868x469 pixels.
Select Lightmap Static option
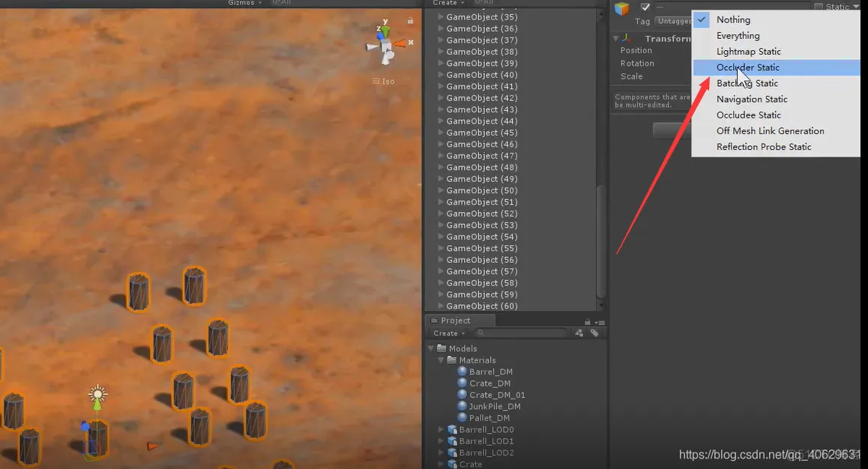[x=776, y=52]
